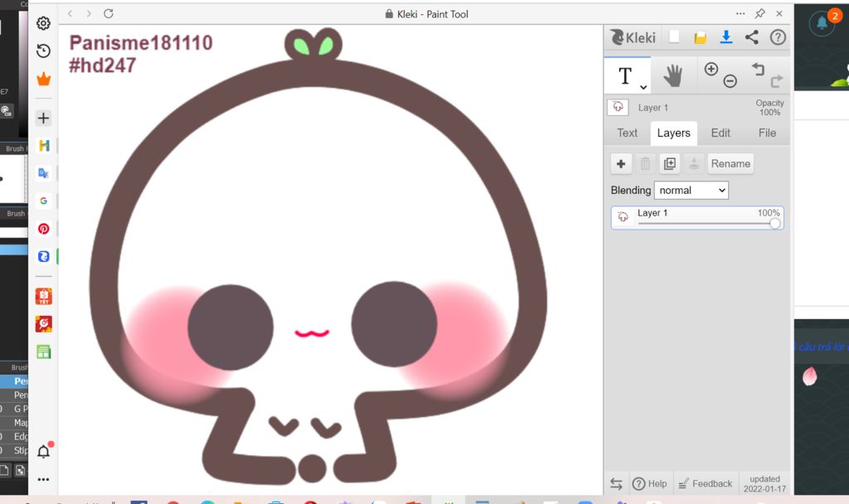849x504 pixels.
Task: Select the Text tool
Action: click(x=625, y=75)
